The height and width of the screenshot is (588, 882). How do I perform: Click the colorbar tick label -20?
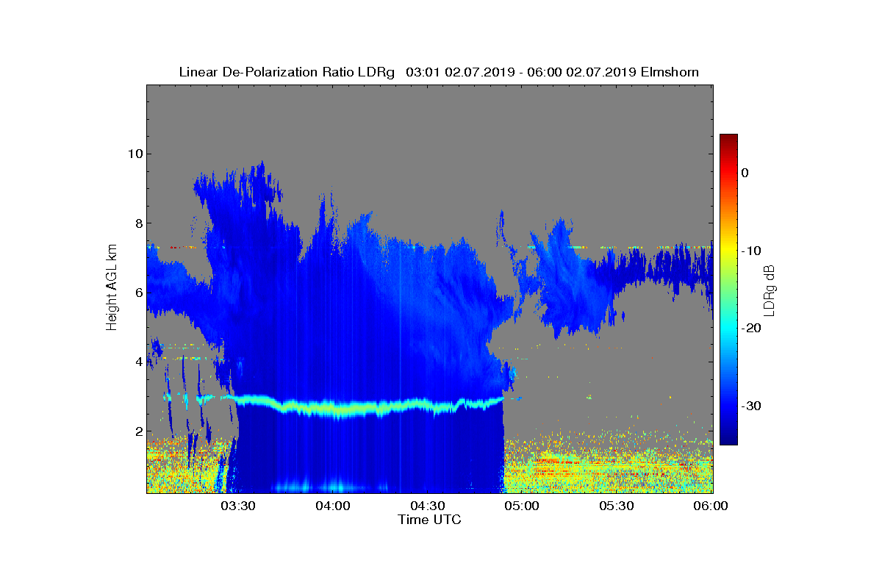[x=750, y=329]
